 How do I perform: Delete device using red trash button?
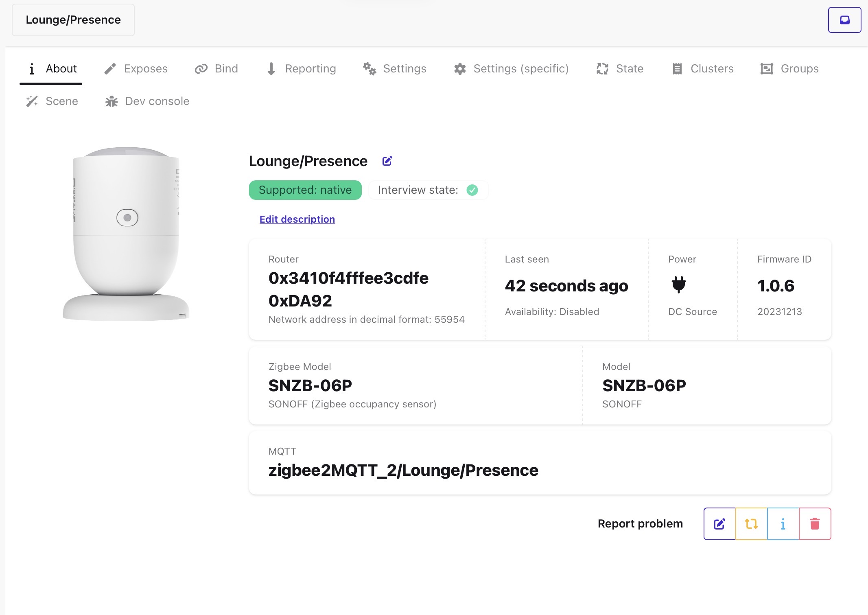point(815,524)
